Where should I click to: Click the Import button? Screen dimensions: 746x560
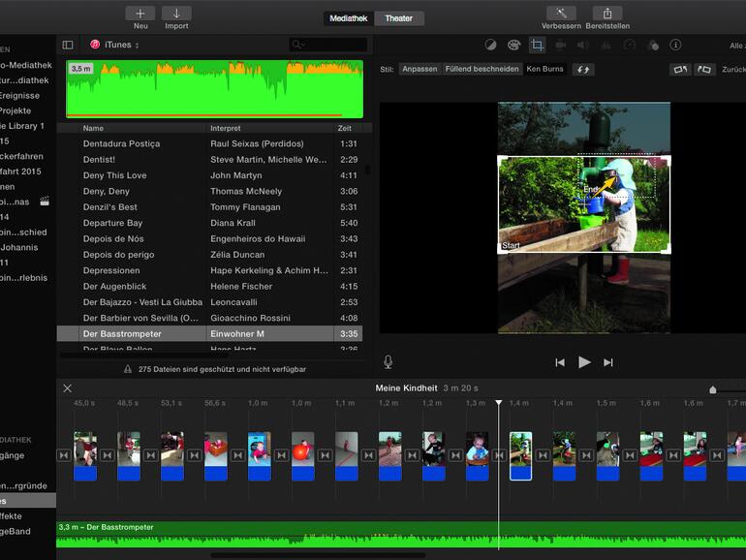(176, 14)
